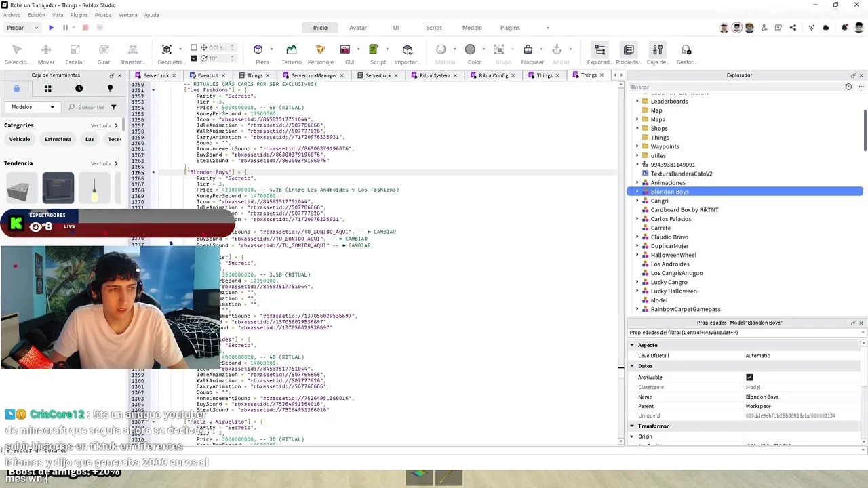Screen dimensions: 868x488
Task: Collapse the Aspecto properties section
Action: [632, 346]
